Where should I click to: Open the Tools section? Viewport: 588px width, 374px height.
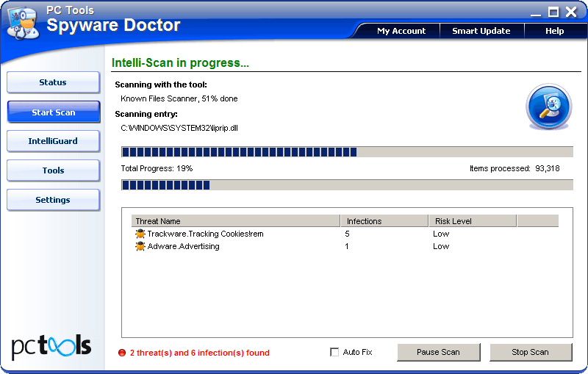53,170
